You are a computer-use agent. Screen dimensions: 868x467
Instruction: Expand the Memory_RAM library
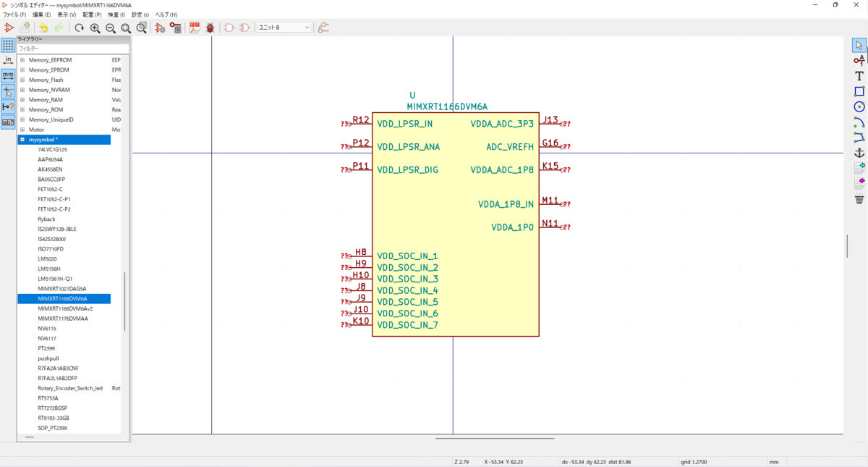click(x=22, y=99)
